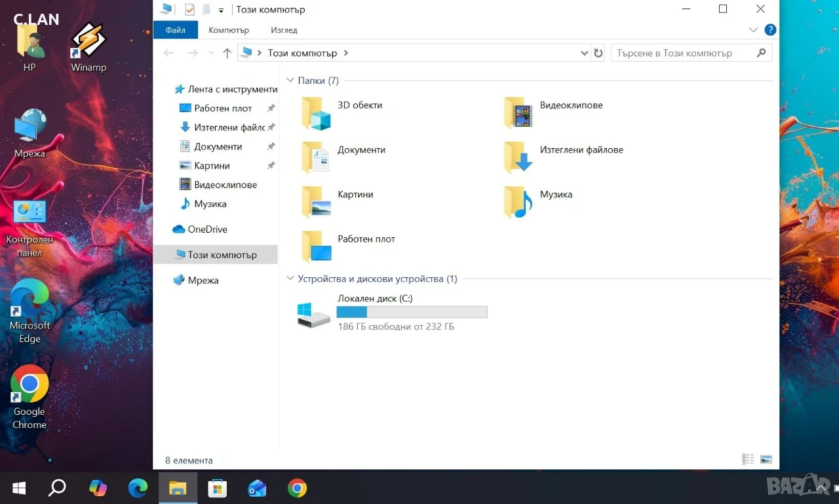
Task: Launch Winamp from the desktop
Action: 88,47
